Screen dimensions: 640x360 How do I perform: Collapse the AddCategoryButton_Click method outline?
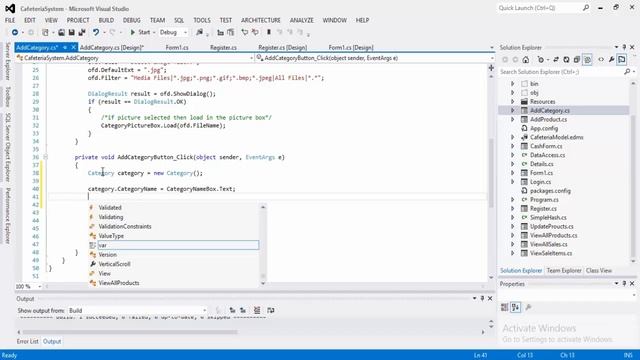click(45, 157)
